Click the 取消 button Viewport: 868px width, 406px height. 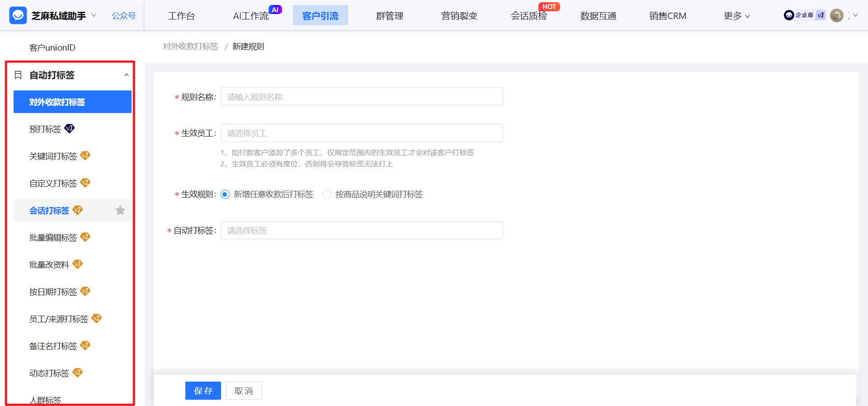pyautogui.click(x=244, y=391)
